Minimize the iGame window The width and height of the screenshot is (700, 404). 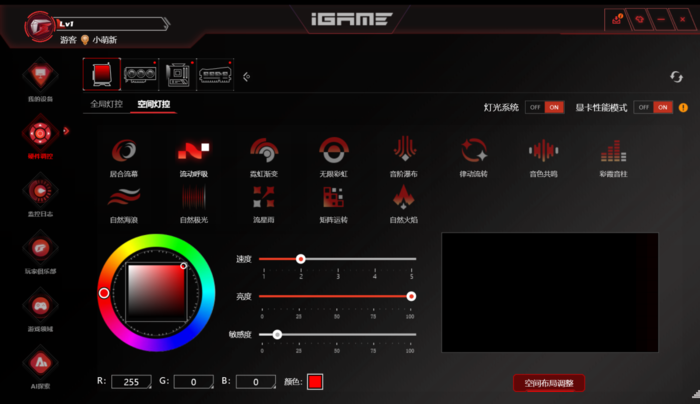click(661, 19)
